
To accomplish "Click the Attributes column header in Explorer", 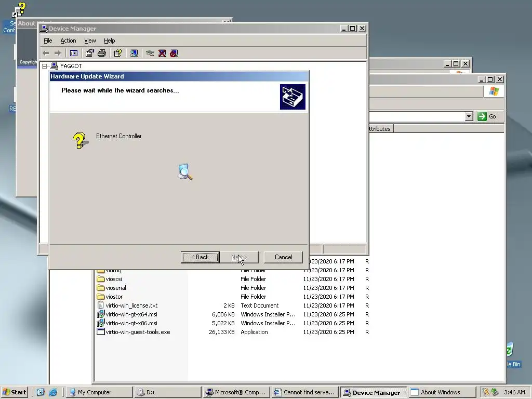I will [381, 129].
